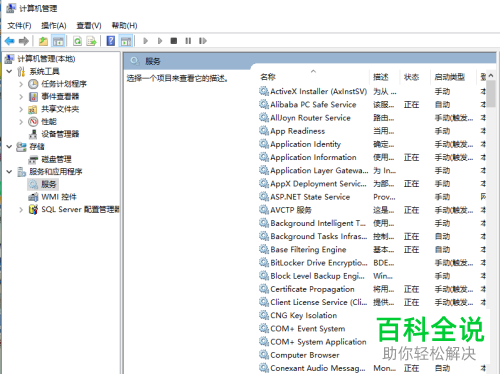Sort by the 状态 column header
Image resolution: width=500 pixels, height=374 pixels.
pos(411,77)
